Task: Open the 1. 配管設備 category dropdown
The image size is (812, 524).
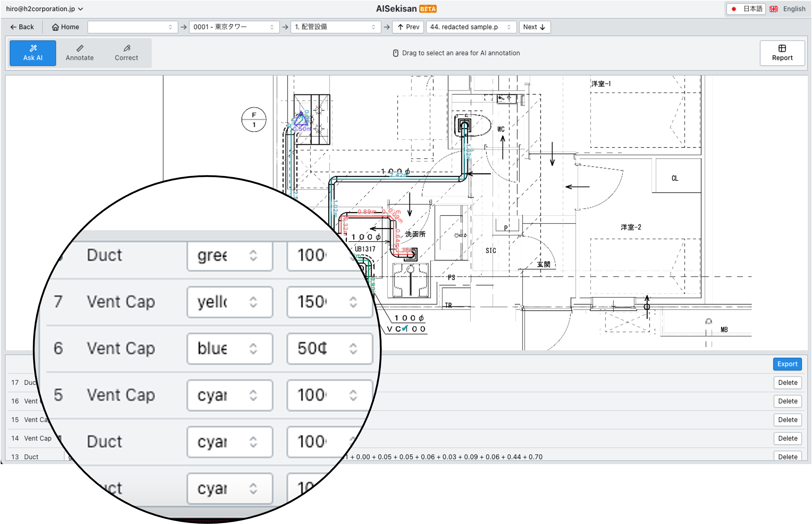Action: (335, 27)
